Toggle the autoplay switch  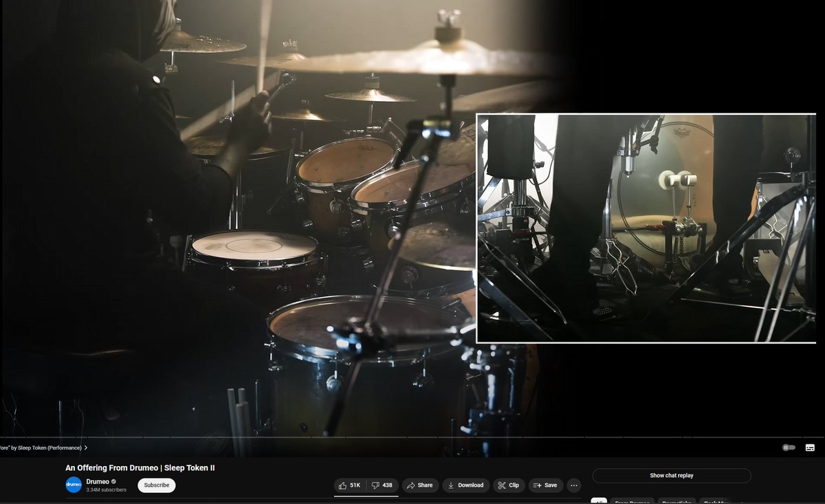pyautogui.click(x=789, y=448)
